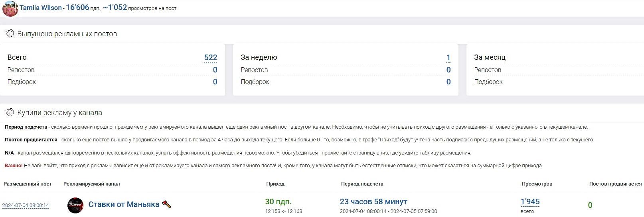Click Репостов value 0 in Всего card

pos(215,70)
